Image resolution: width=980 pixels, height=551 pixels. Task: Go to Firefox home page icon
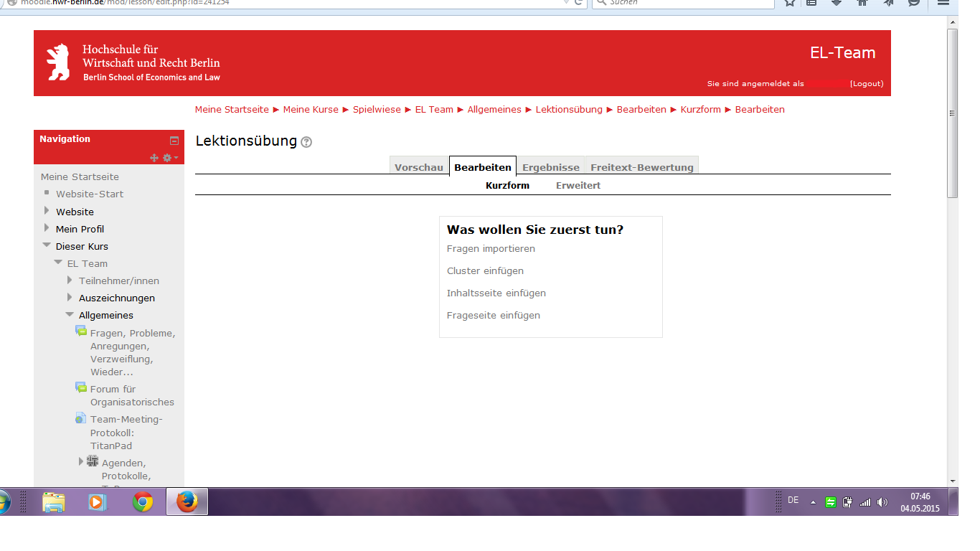click(862, 3)
